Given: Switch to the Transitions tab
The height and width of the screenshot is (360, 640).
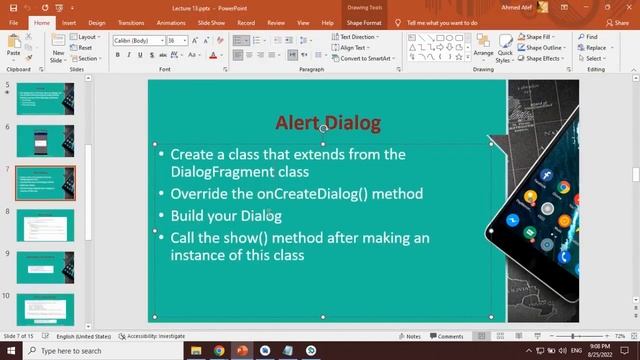Looking at the screenshot, I should tap(131, 23).
